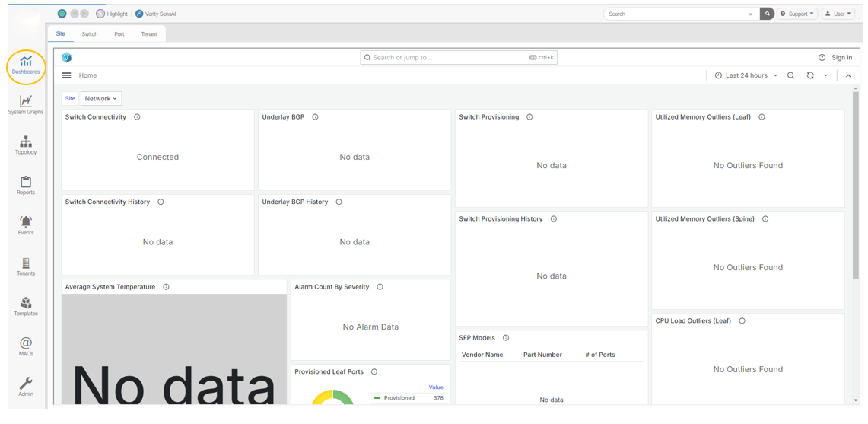Open Admin wrench settings

tap(26, 387)
